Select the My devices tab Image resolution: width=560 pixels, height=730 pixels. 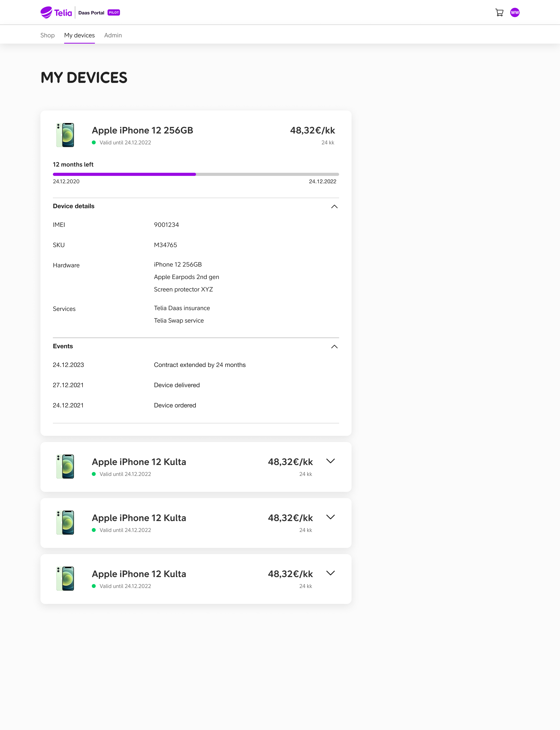(79, 35)
